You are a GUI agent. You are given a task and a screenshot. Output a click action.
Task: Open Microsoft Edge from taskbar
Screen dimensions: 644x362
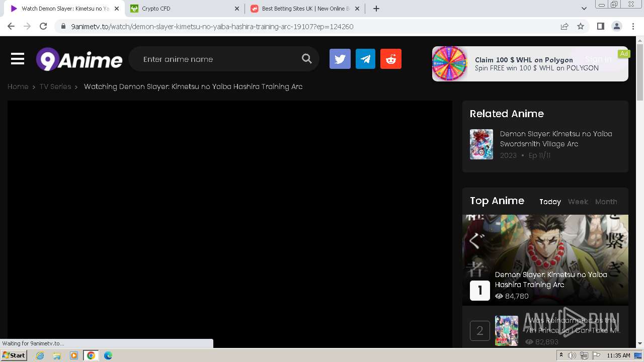click(x=108, y=355)
